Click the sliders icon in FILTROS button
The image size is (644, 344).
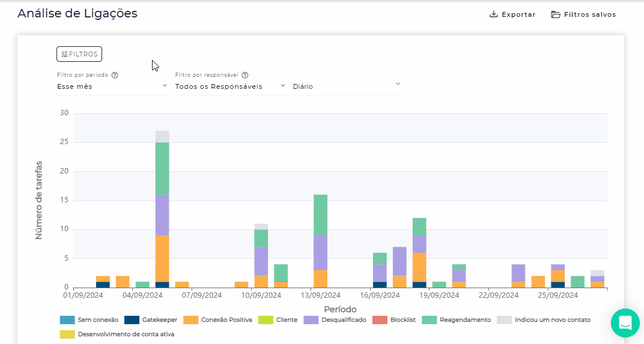tap(64, 54)
